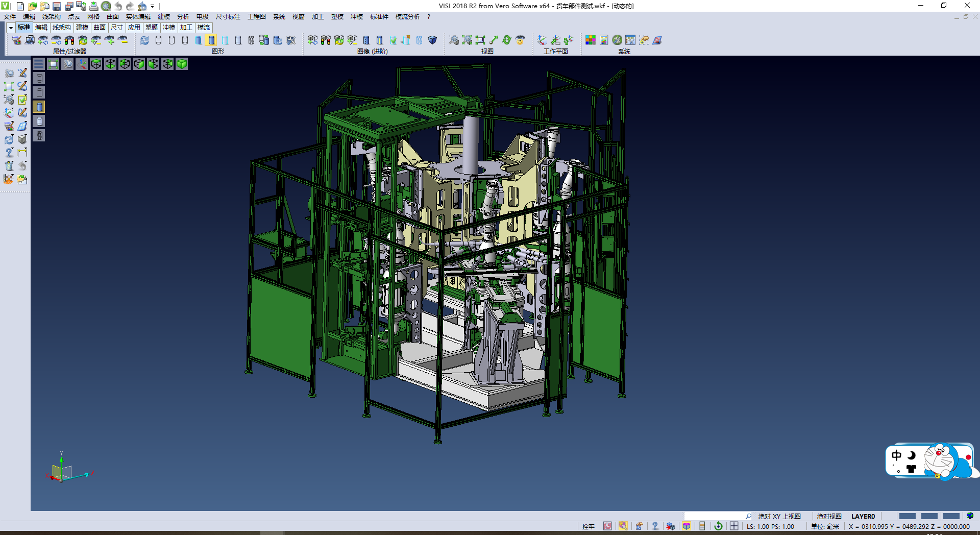Open the toolbar tab list dropdown arrow
Viewport: 980px width, 535px height.
click(x=11, y=28)
